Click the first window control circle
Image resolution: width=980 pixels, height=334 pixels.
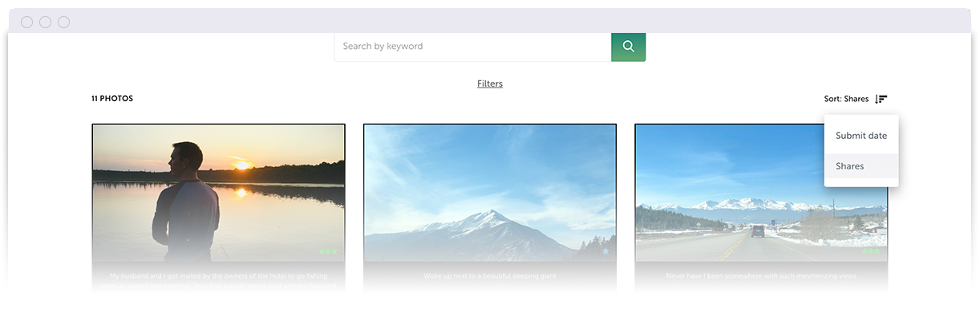26,22
